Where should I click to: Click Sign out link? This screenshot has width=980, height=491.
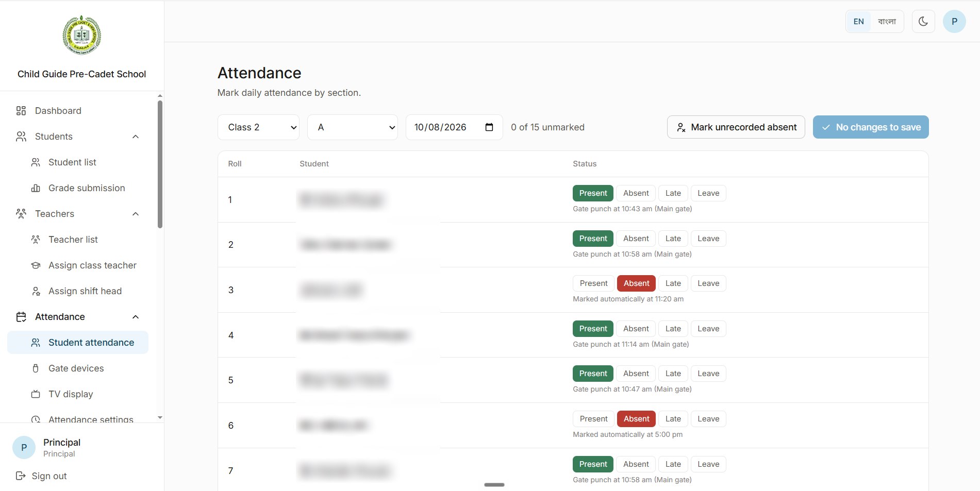[x=41, y=476]
